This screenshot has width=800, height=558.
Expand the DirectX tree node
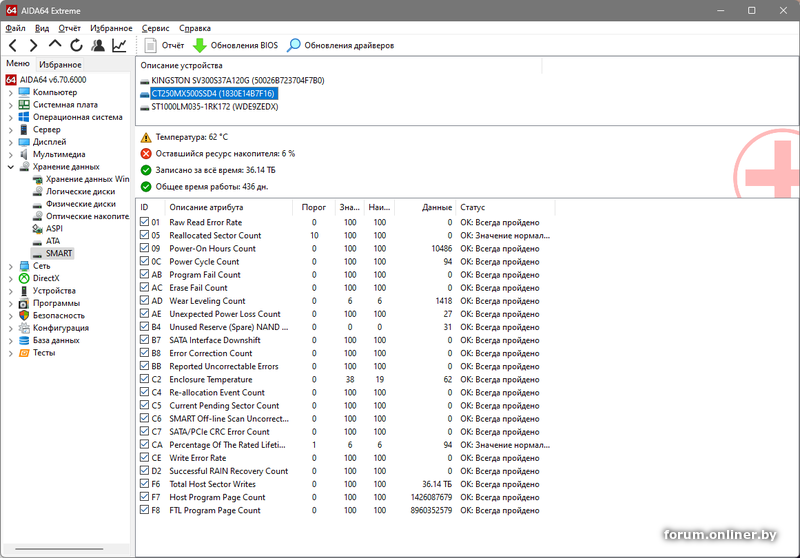[11, 278]
